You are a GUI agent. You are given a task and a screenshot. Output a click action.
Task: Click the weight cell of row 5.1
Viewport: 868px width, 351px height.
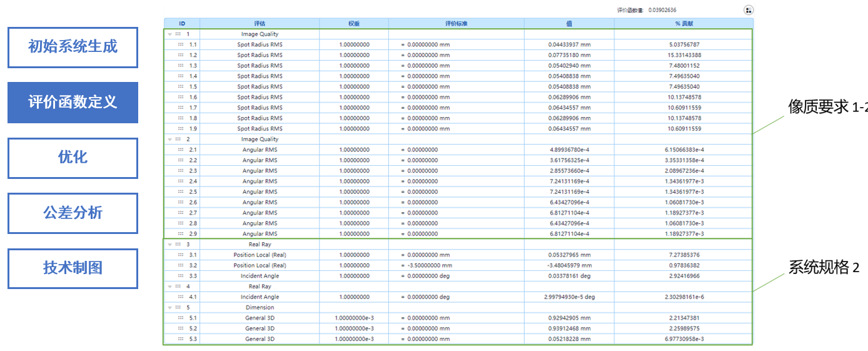pyautogui.click(x=354, y=318)
